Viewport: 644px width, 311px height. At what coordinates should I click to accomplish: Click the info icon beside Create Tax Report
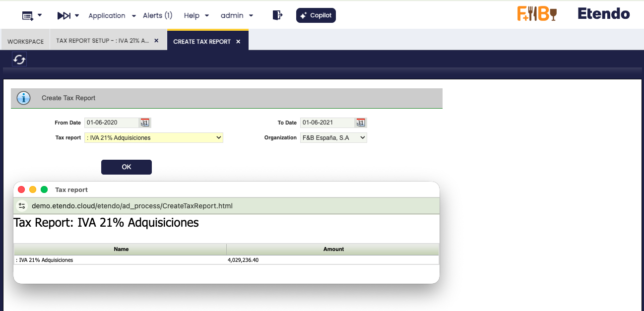tap(24, 98)
